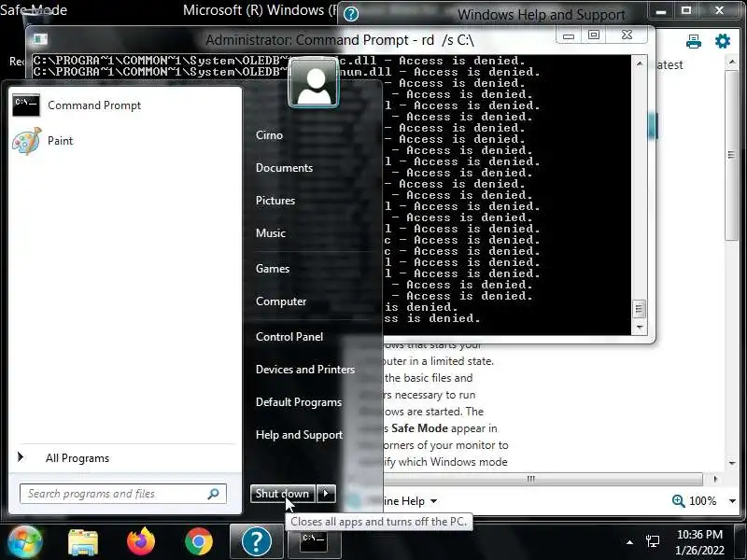Image resolution: width=747 pixels, height=560 pixels.
Task: Open the Music library link
Action: [x=270, y=233]
